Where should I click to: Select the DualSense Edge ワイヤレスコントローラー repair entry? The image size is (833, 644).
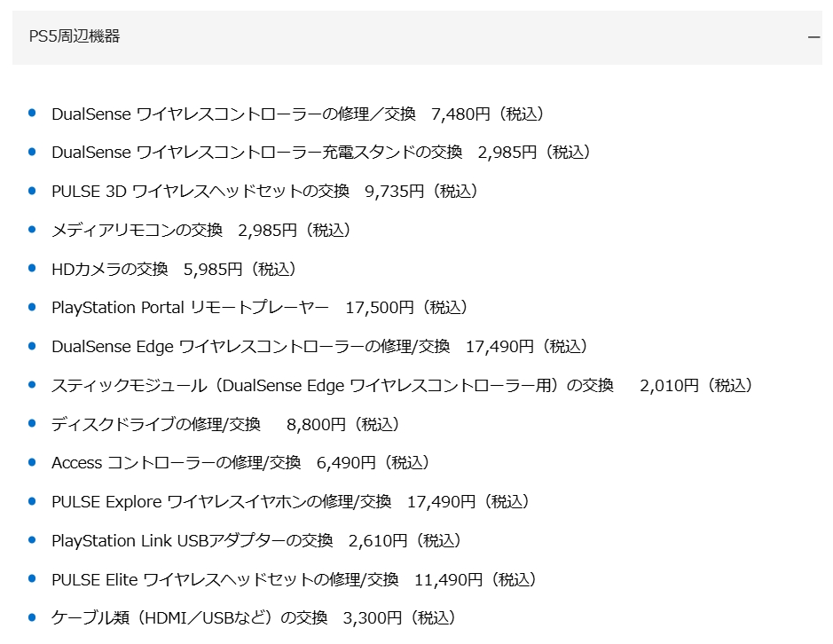pyautogui.click(x=251, y=347)
